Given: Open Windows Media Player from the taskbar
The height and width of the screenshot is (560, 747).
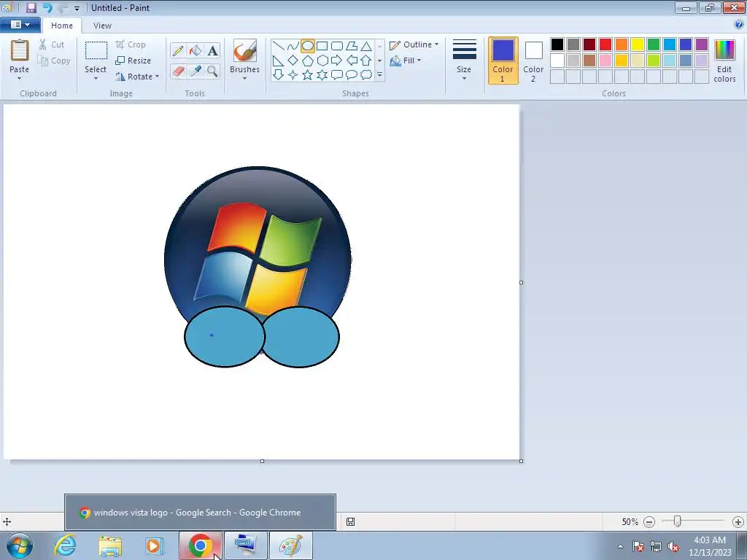Looking at the screenshot, I should (155, 545).
